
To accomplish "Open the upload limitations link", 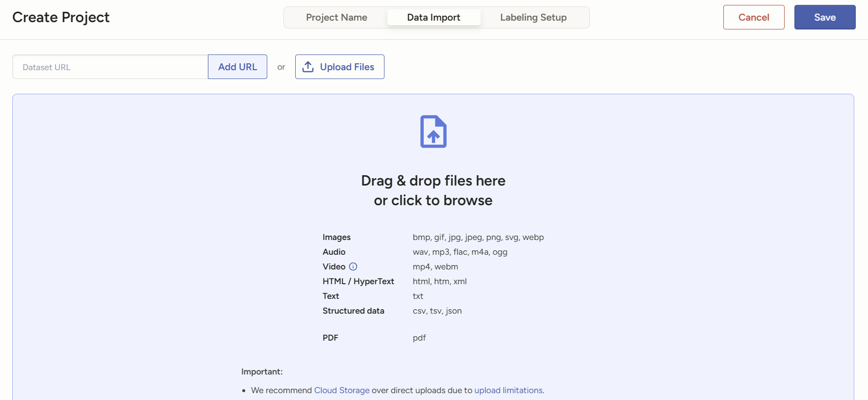I will (x=509, y=390).
